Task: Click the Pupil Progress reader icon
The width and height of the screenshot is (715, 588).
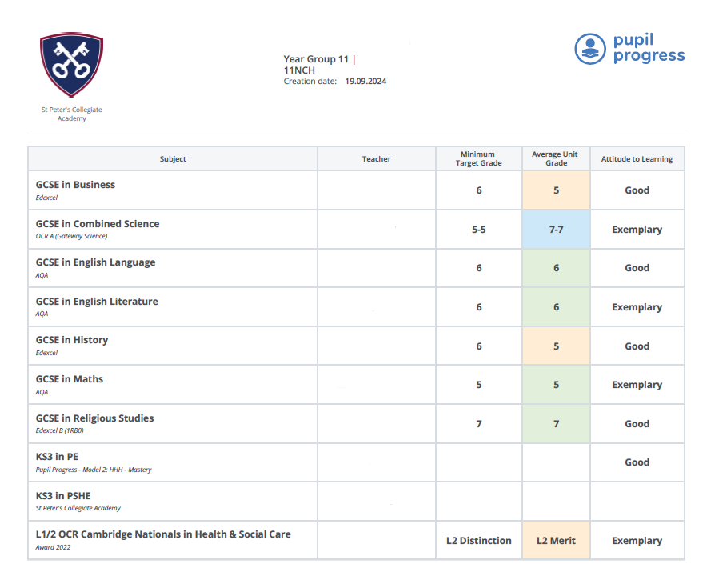Action: [590, 49]
